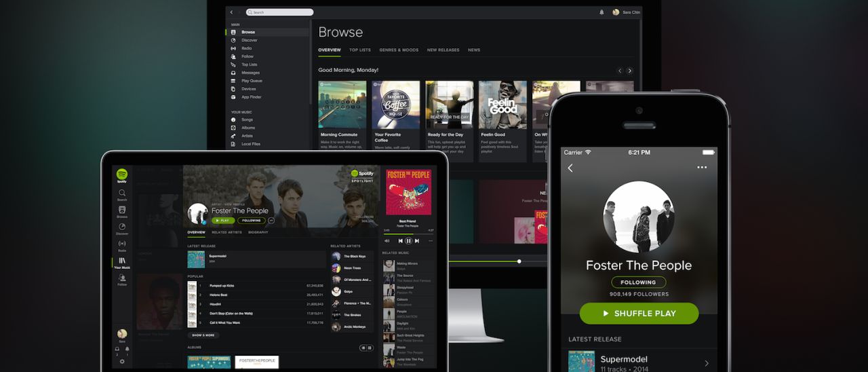The image size is (868, 372).
Task: Click tablet artist more-options circle button
Action: pyautogui.click(x=271, y=221)
